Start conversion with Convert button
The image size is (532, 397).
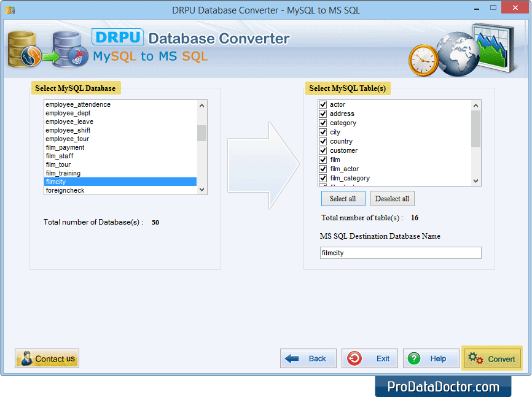tap(492, 358)
